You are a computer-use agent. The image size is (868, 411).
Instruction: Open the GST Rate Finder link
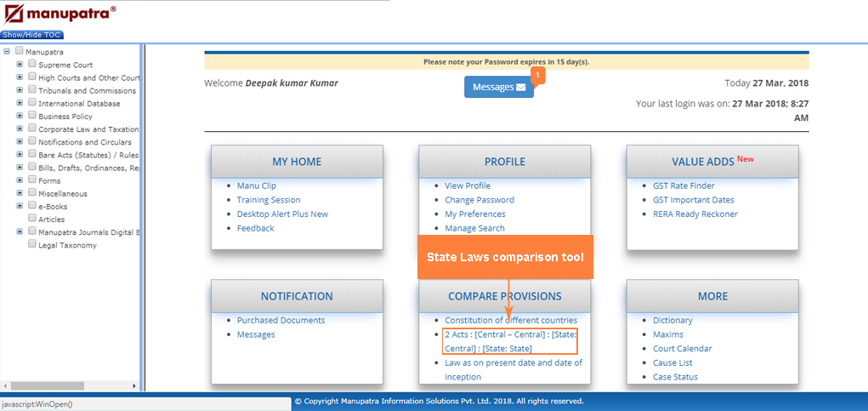(683, 186)
